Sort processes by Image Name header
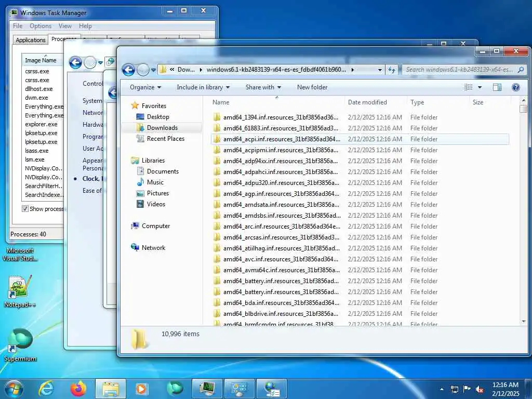This screenshot has height=399, width=532. [x=43, y=60]
